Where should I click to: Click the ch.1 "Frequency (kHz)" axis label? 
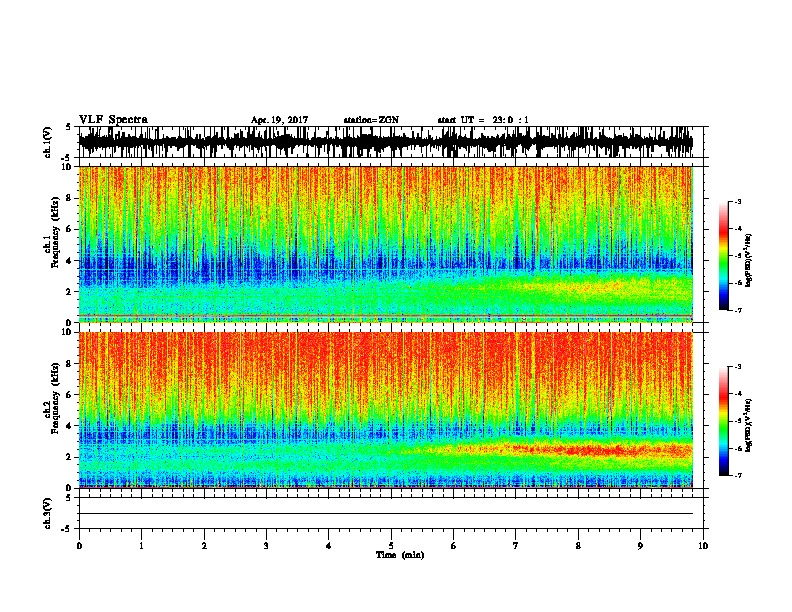pyautogui.click(x=55, y=233)
